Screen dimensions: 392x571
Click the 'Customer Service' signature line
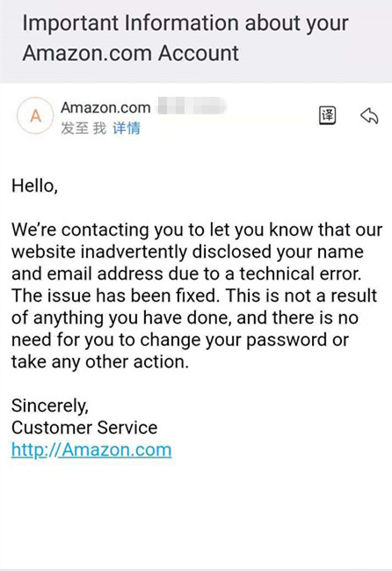[84, 428]
